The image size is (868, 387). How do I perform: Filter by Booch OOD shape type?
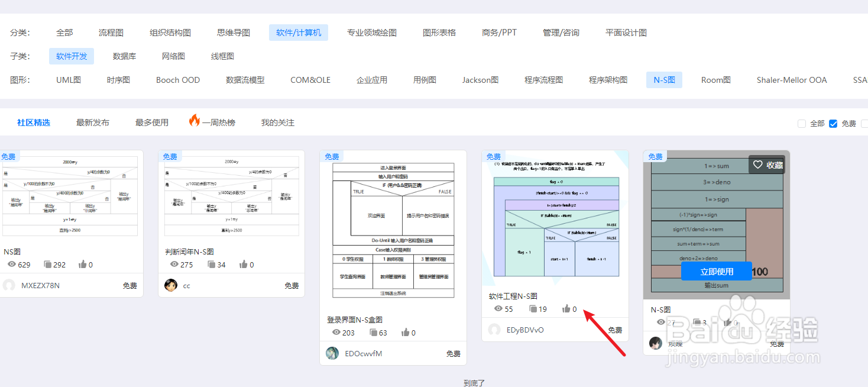178,80
